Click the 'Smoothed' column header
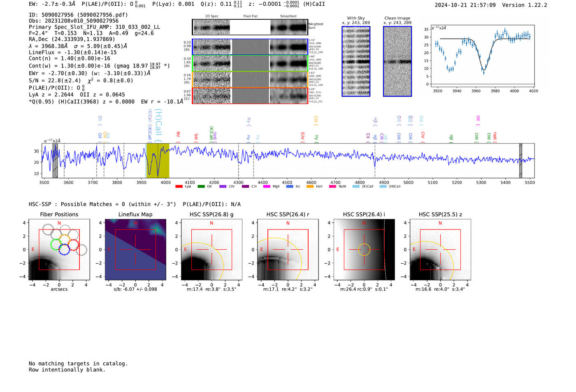 point(288,16)
